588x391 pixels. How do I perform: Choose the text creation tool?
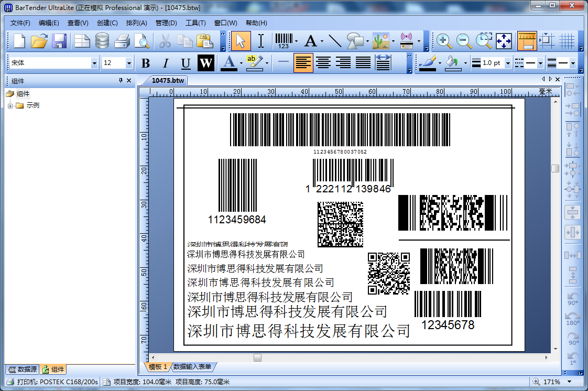(311, 41)
